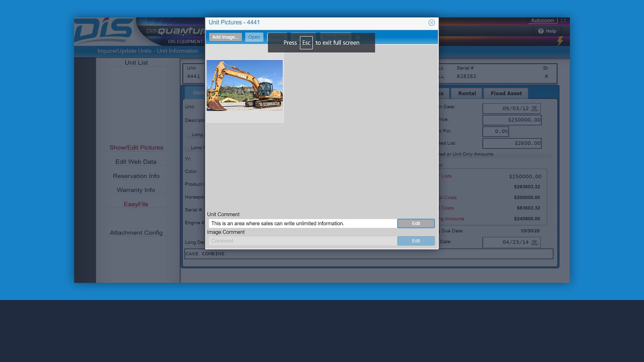Viewport: 644px width, 362px height.
Task: Click the $63603.32 costs amount
Action: (x=528, y=208)
